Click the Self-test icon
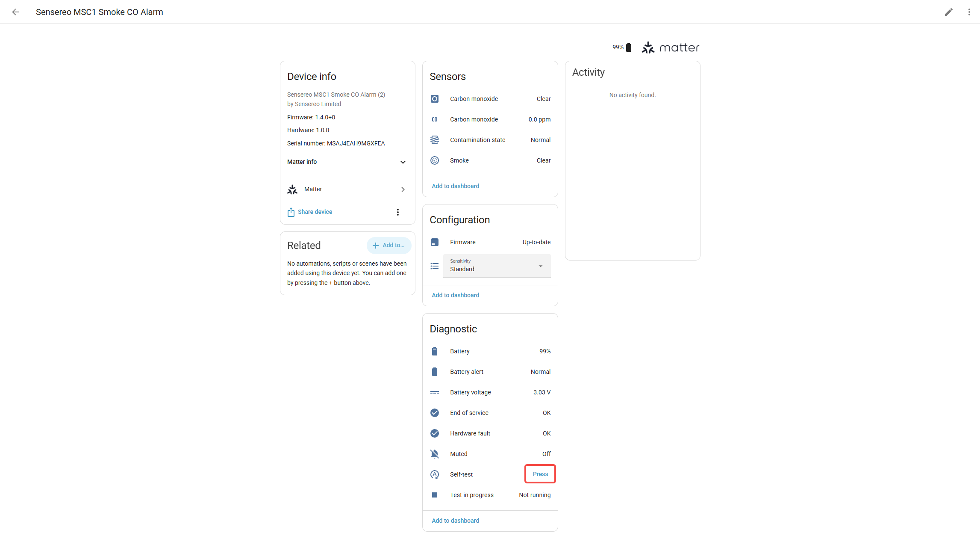Viewport: 980px width, 539px height. click(435, 474)
